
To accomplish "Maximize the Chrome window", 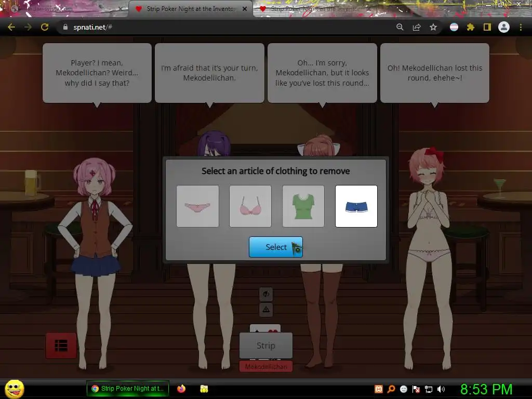I will (501, 5).
